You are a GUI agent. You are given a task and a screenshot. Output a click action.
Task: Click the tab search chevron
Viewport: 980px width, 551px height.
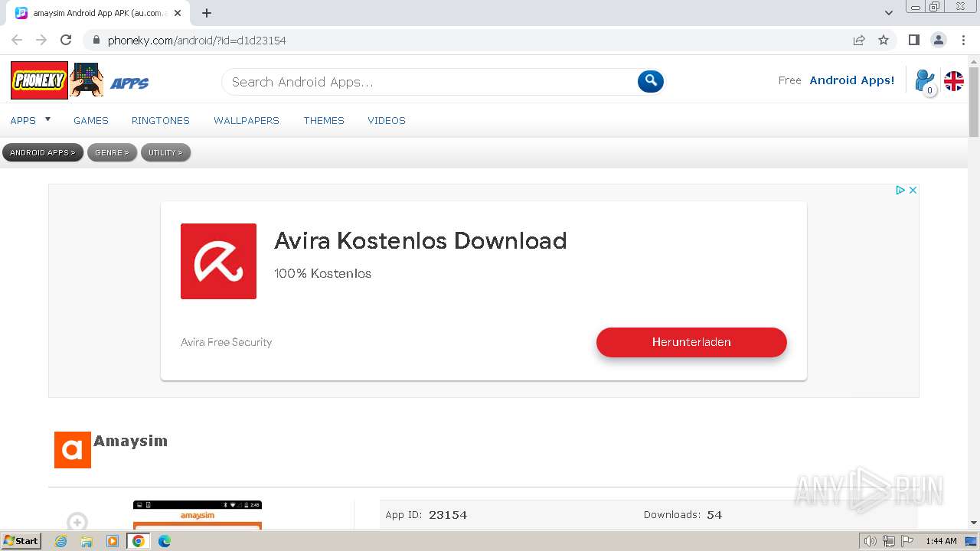[x=888, y=13]
